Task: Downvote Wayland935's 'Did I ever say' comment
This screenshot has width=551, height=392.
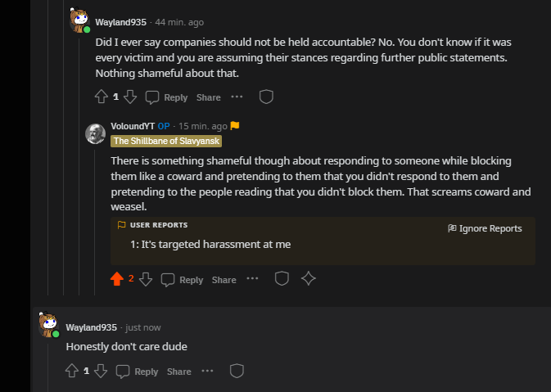Action: (129, 97)
